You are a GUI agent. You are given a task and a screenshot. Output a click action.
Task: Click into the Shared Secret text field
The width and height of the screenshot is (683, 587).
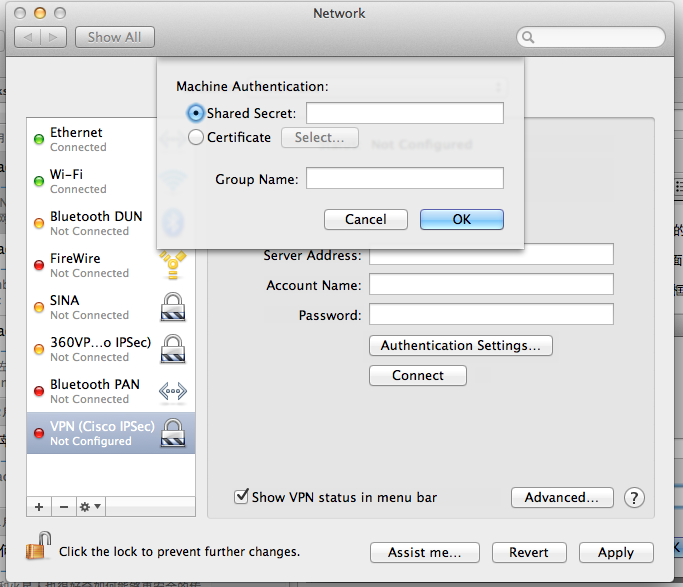pyautogui.click(x=404, y=113)
